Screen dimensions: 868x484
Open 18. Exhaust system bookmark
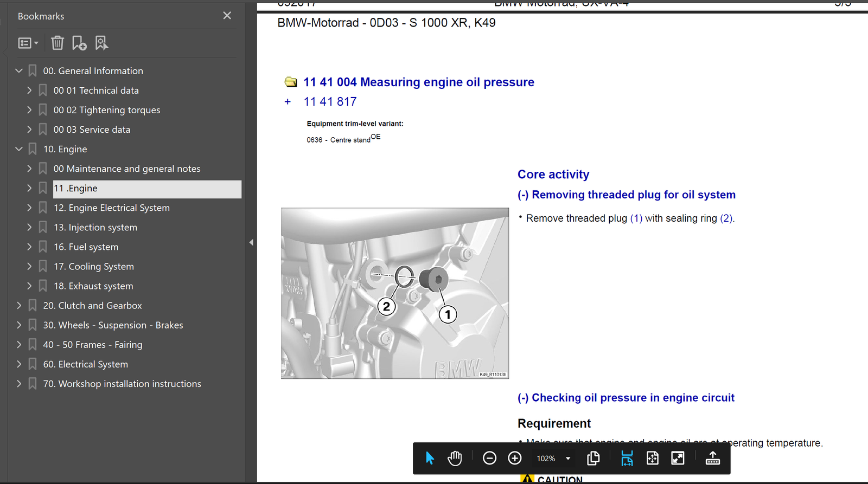click(x=93, y=286)
